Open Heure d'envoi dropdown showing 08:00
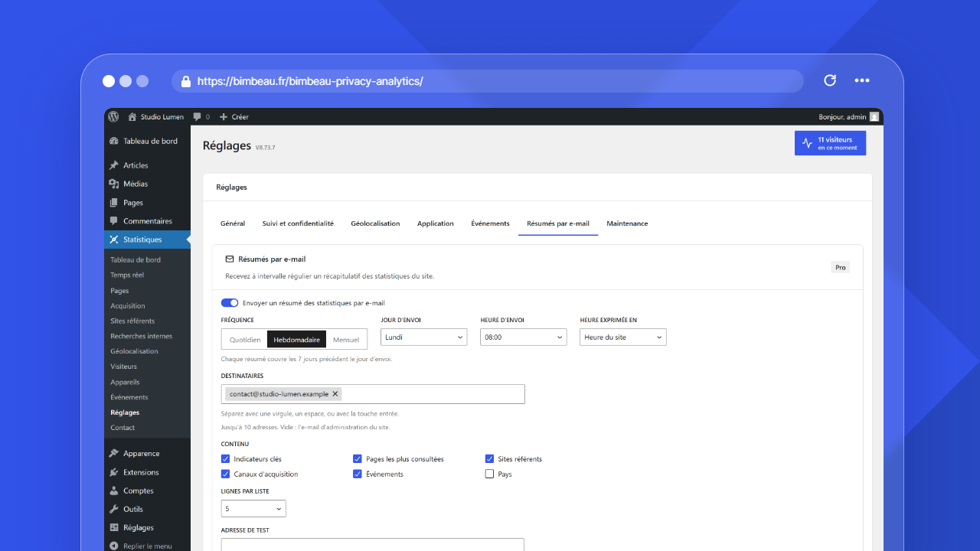Screen dimensions: 980x551 point(524,337)
